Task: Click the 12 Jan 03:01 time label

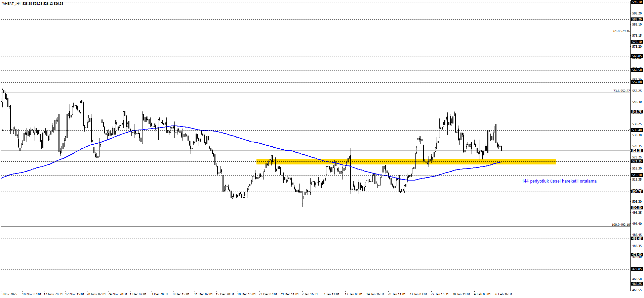Action: click(x=354, y=294)
